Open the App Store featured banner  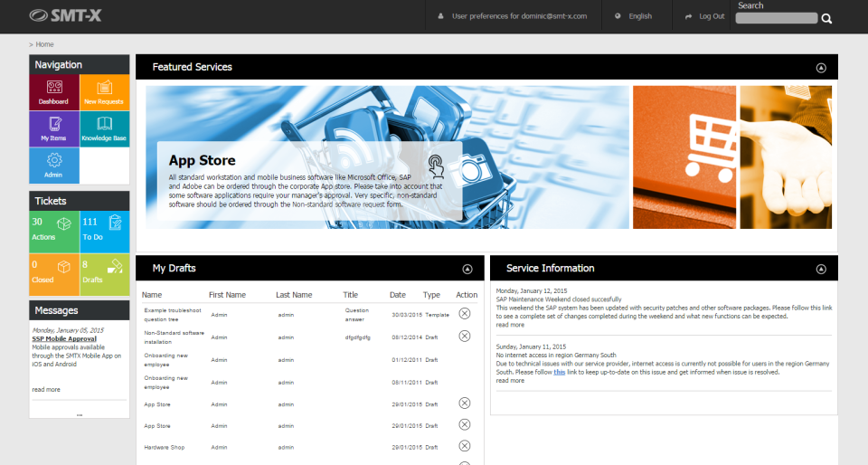click(388, 157)
